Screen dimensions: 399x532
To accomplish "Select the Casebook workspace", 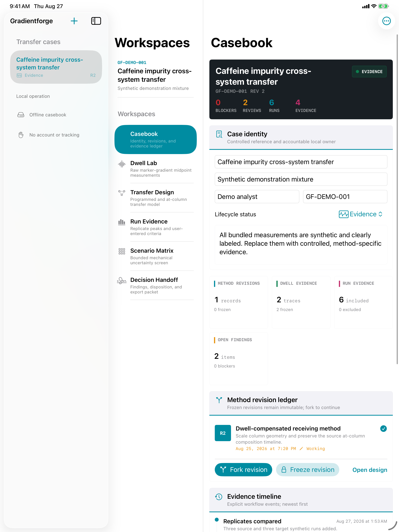I will [156, 140].
